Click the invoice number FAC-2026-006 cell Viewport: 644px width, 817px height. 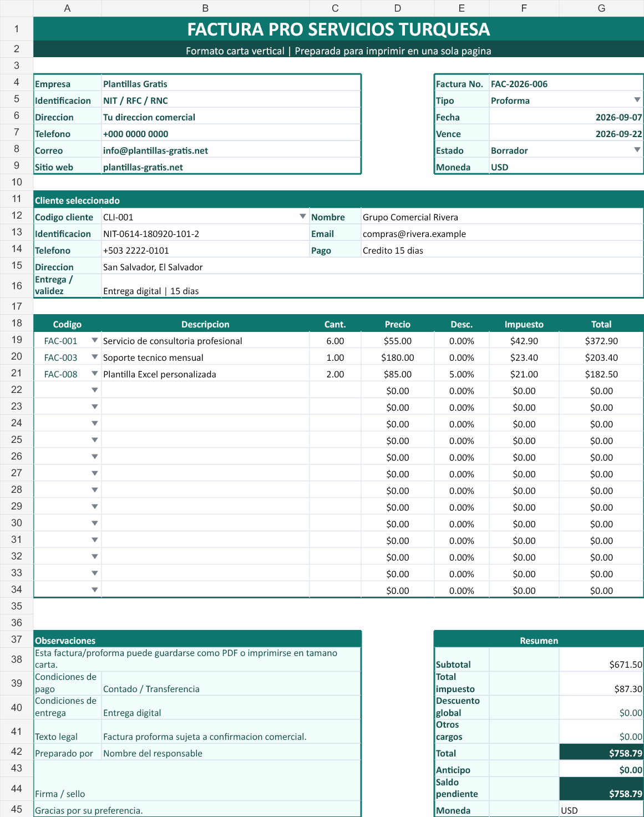(566, 84)
